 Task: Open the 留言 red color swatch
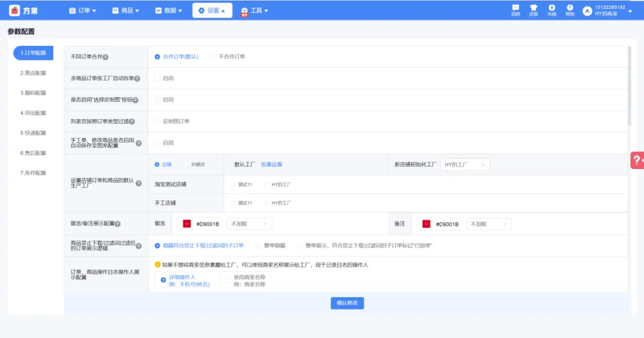pyautogui.click(x=187, y=224)
